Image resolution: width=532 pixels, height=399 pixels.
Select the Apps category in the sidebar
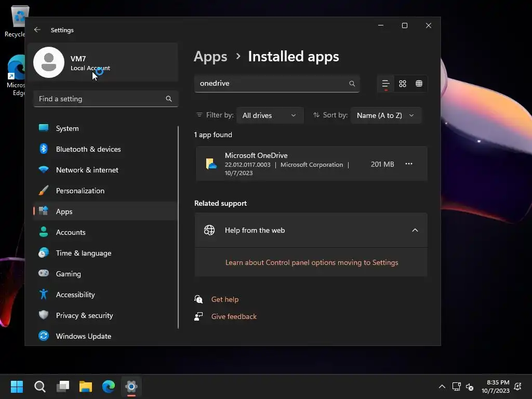tap(105, 211)
